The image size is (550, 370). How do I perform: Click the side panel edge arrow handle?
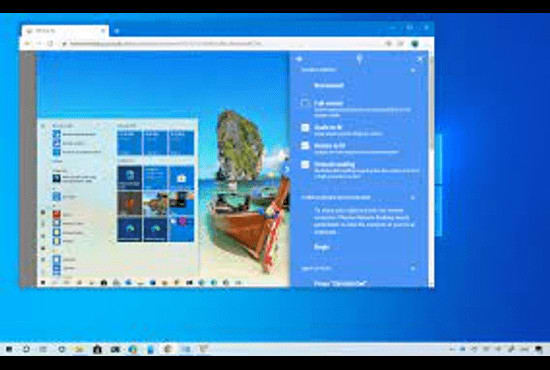(287, 170)
